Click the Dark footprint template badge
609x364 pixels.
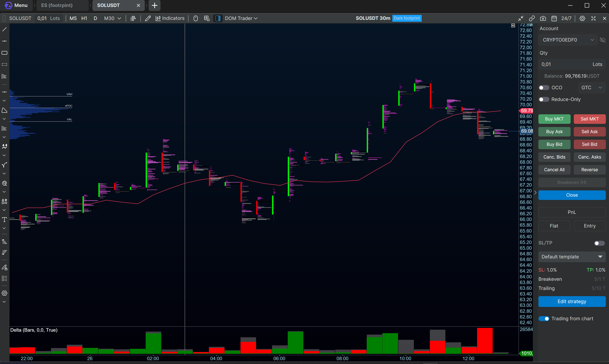click(407, 18)
